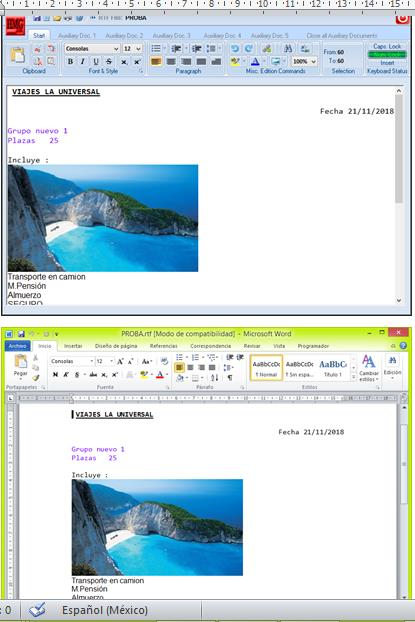This screenshot has height=622, width=415.
Task: Apply Italic in the upper RTF editor
Action: pyautogui.click(x=83, y=61)
